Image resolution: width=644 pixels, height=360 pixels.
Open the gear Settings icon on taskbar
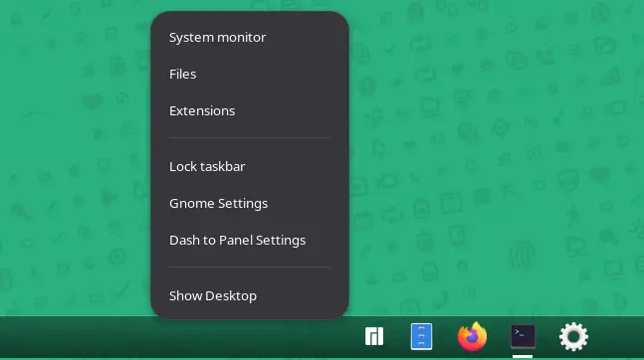pyautogui.click(x=573, y=336)
